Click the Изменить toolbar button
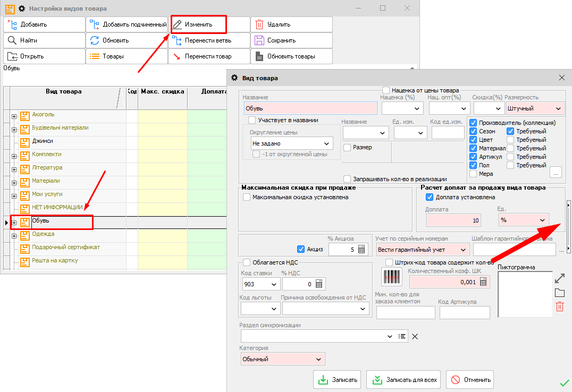572x392 pixels. pos(199,24)
